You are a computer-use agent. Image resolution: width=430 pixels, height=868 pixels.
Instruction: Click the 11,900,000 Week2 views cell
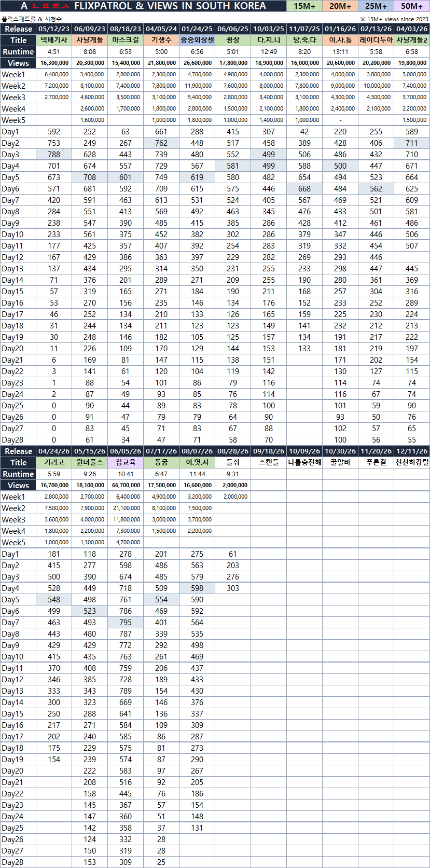197,86
